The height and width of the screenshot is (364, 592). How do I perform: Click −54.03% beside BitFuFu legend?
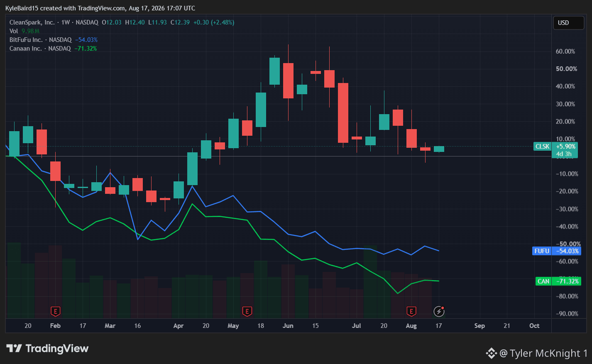(86, 40)
